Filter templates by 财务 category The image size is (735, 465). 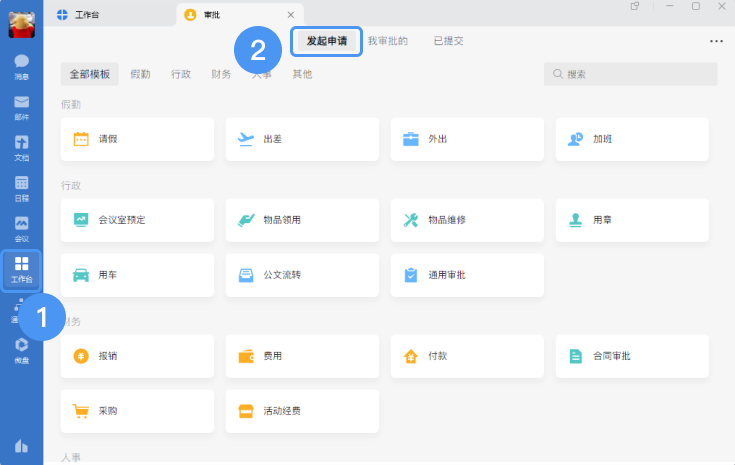pos(221,74)
